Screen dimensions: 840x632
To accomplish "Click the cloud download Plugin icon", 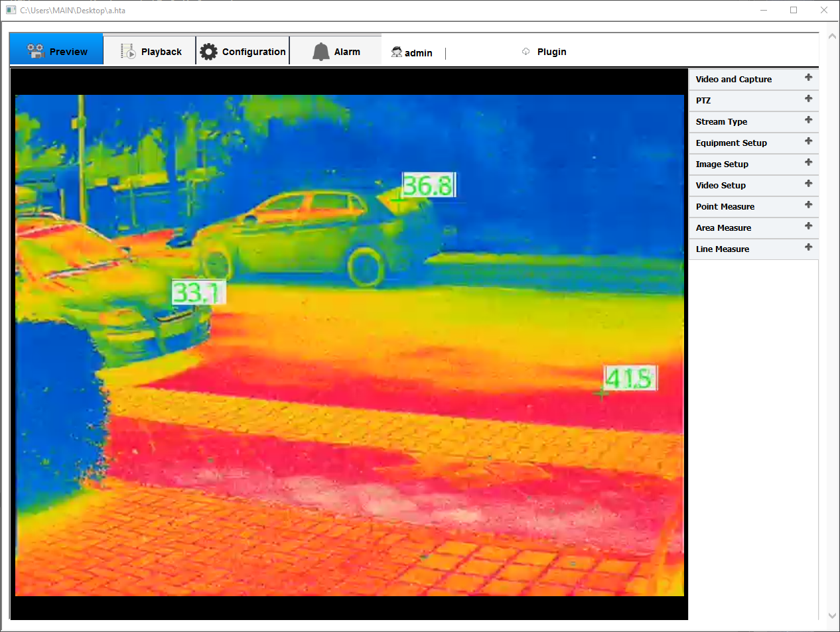I will 525,51.
